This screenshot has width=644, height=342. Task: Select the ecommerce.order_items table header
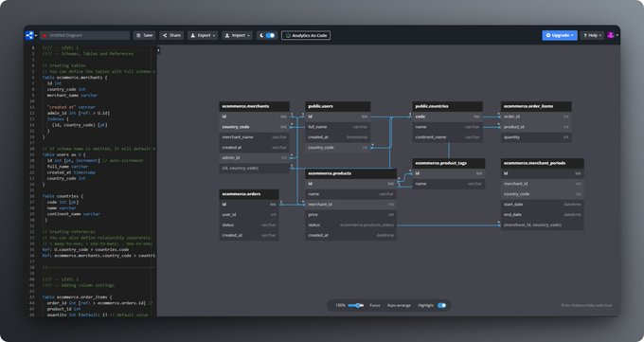536,106
